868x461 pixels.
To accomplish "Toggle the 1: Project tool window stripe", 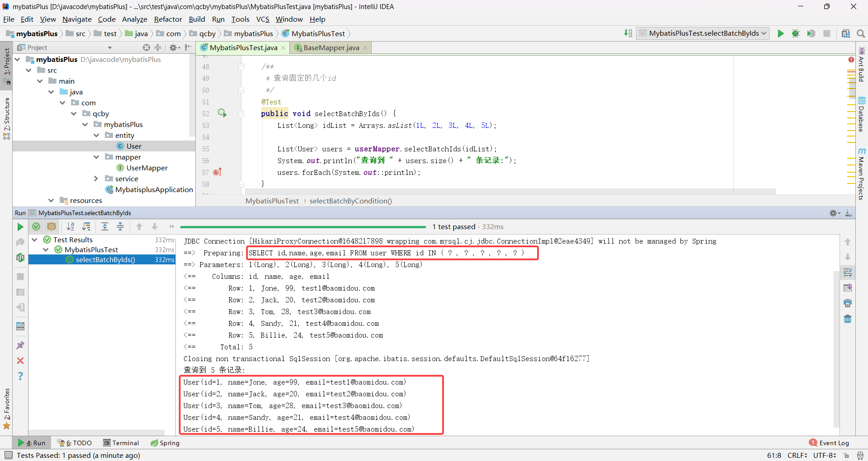I will point(7,65).
